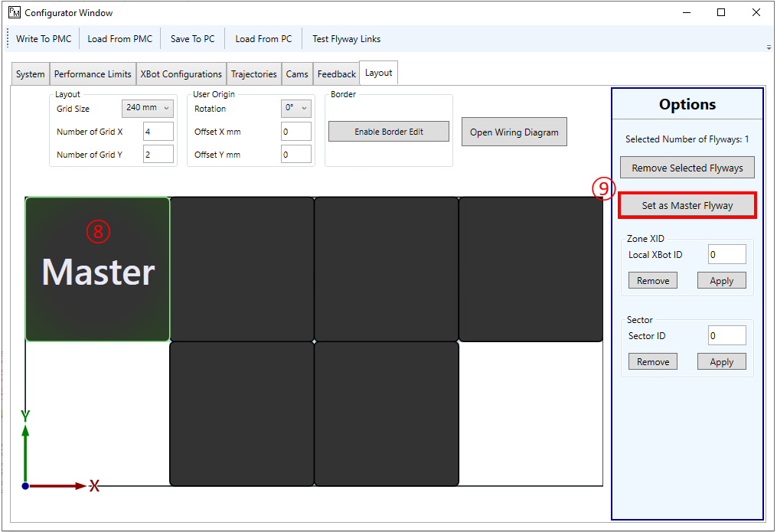Remove Selected Flyways
The image size is (777, 532).
tap(687, 168)
